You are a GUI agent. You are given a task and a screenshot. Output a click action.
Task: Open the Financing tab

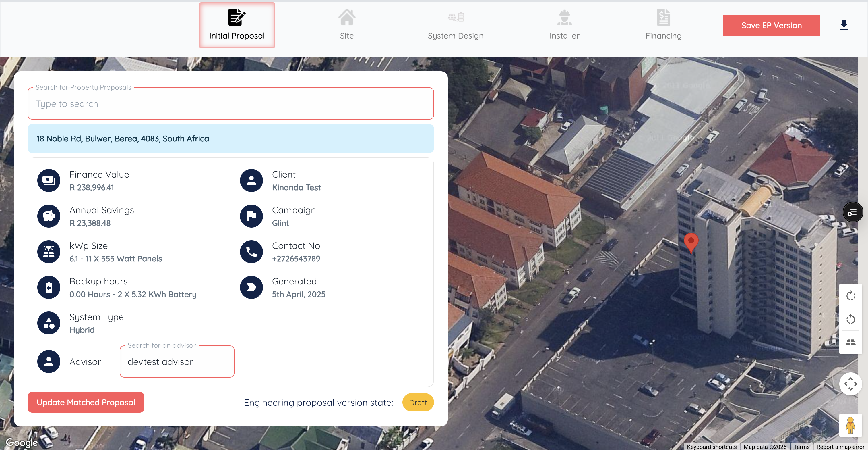663,25
